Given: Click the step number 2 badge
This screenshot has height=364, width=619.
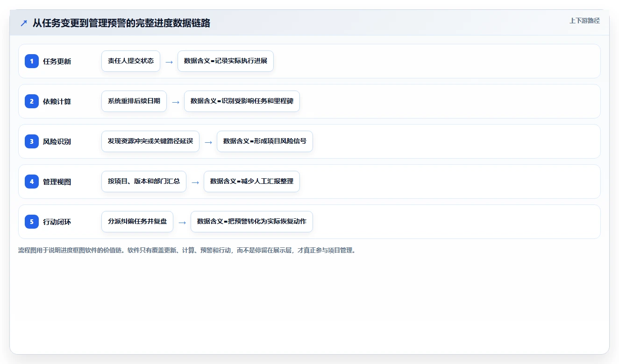Looking at the screenshot, I should (x=32, y=101).
